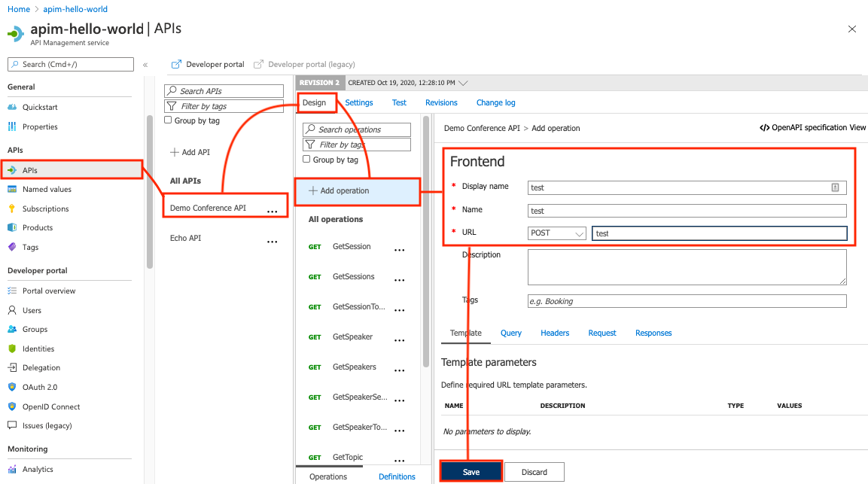Viewport: 868px width, 484px height.
Task: Open the URL method POST dropdown
Action: 557,233
